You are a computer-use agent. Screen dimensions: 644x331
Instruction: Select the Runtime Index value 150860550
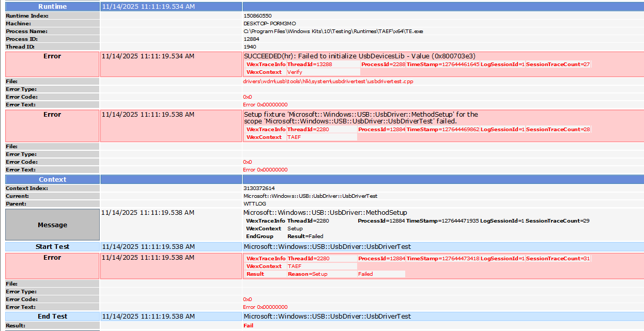tap(257, 16)
